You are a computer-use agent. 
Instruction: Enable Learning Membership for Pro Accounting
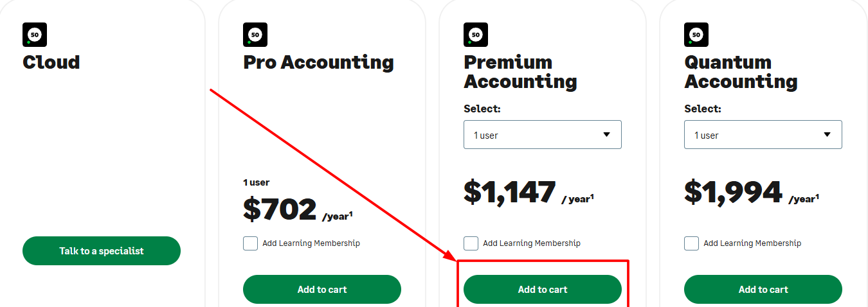pyautogui.click(x=251, y=243)
